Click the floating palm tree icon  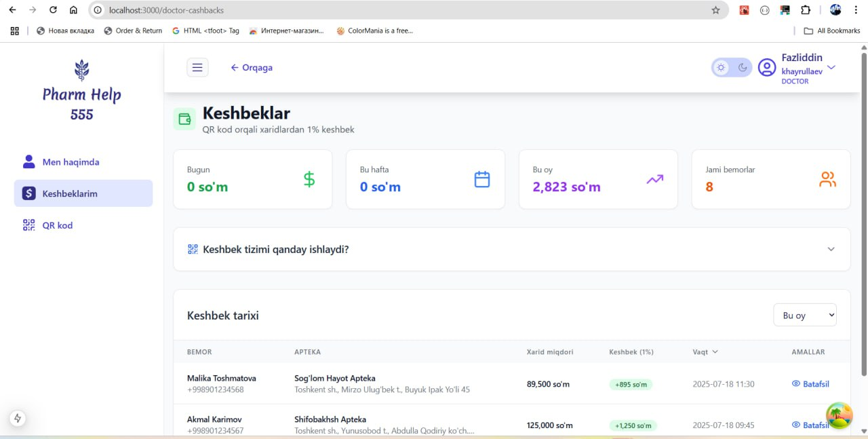tap(839, 415)
